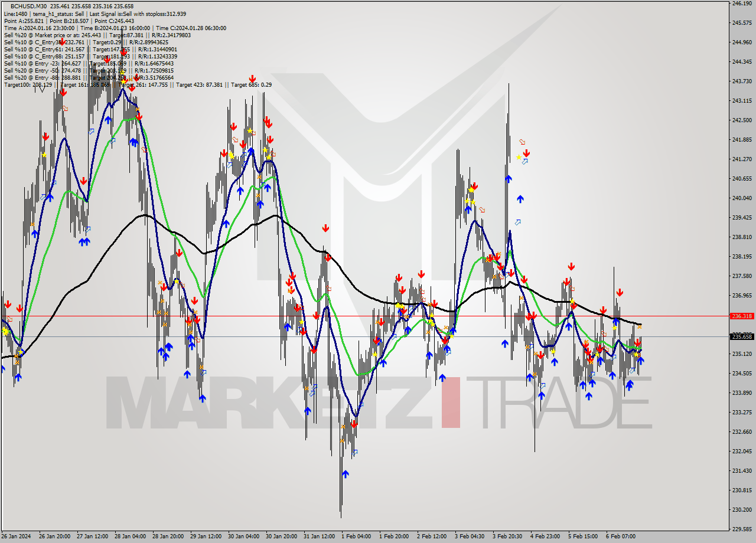Click the '2 Feb 12:00' time axis label
This screenshot has height=543, width=756.
coord(432,537)
